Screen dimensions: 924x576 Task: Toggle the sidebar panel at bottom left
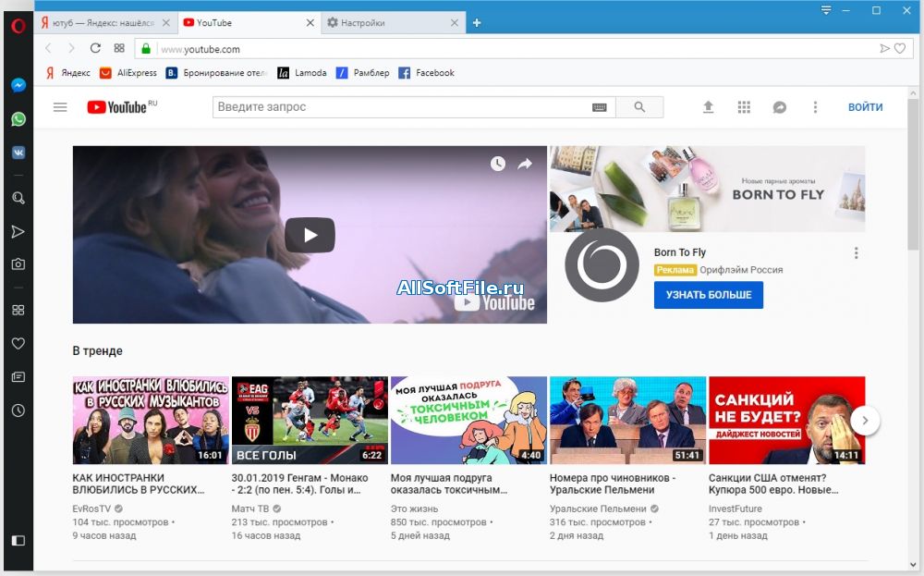[18, 540]
